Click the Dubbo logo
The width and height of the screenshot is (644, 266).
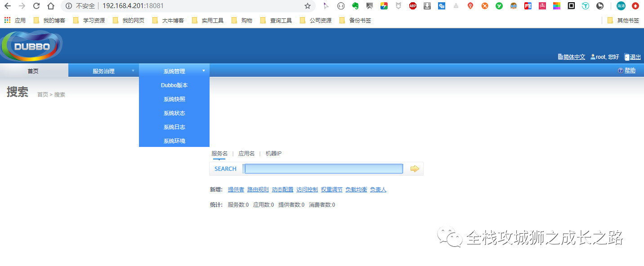pyautogui.click(x=31, y=46)
